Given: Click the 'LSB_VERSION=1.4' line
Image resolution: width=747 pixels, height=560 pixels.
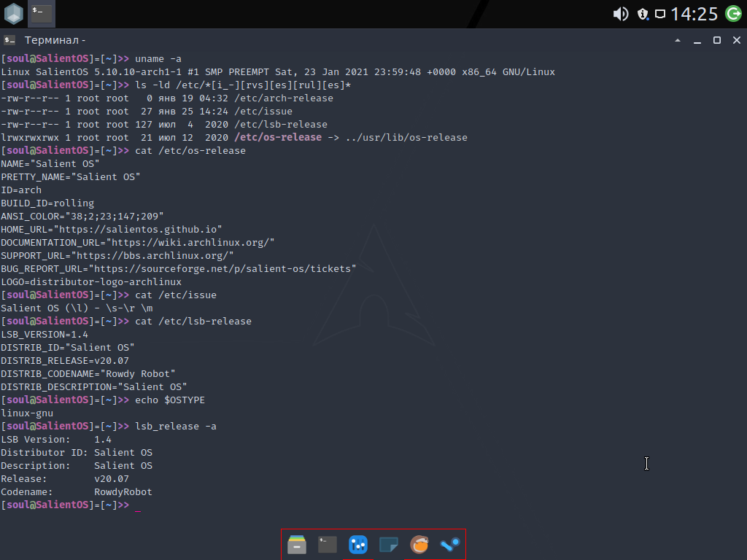Looking at the screenshot, I should point(44,335).
